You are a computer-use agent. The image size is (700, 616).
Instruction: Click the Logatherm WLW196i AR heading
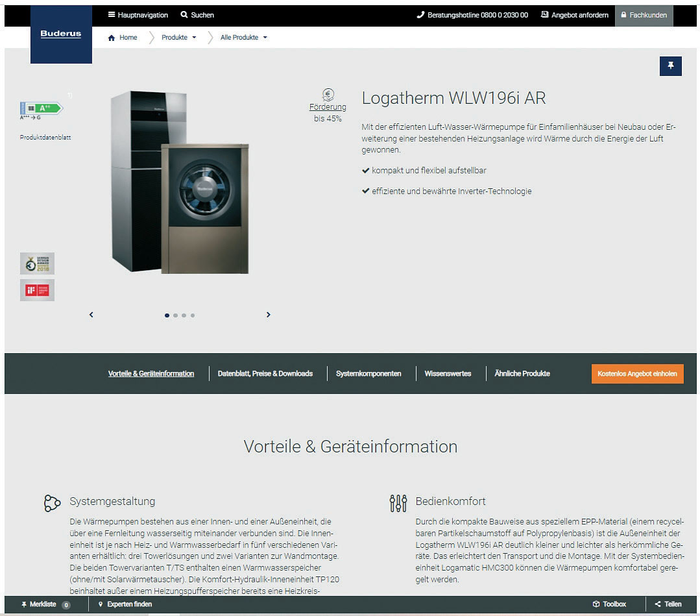pyautogui.click(x=453, y=98)
